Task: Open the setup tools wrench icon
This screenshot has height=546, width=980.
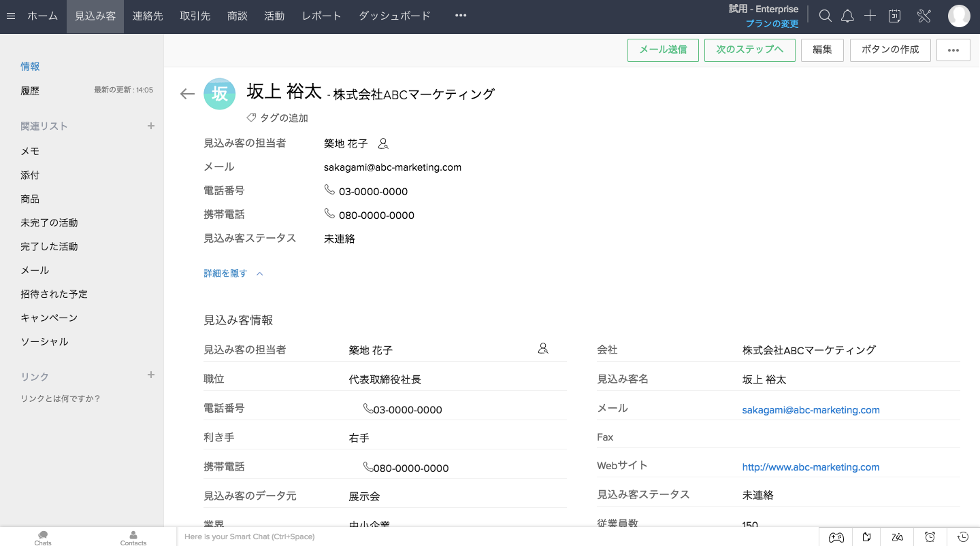Action: pos(924,16)
